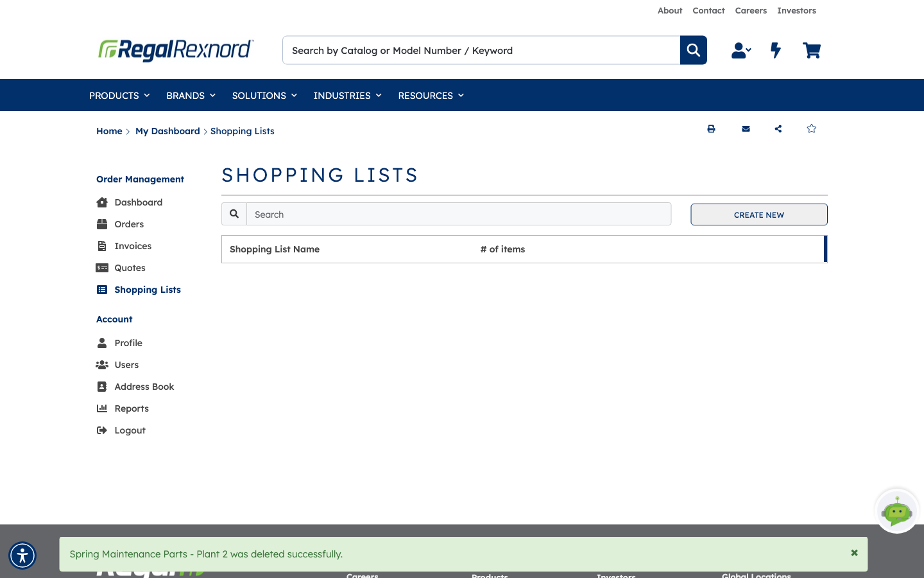
Task: Open the shopping cart icon
Action: 812,50
